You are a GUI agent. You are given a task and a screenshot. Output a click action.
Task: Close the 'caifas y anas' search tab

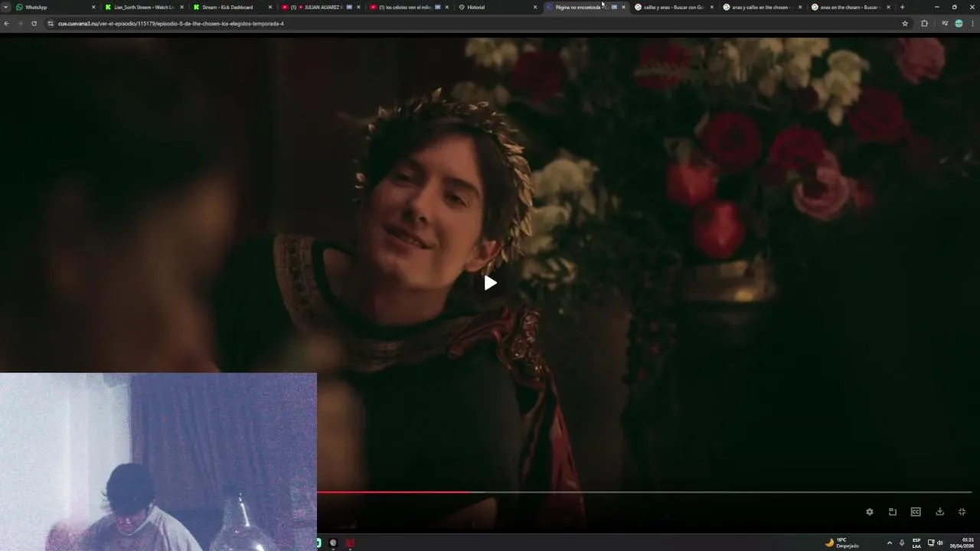click(x=712, y=7)
